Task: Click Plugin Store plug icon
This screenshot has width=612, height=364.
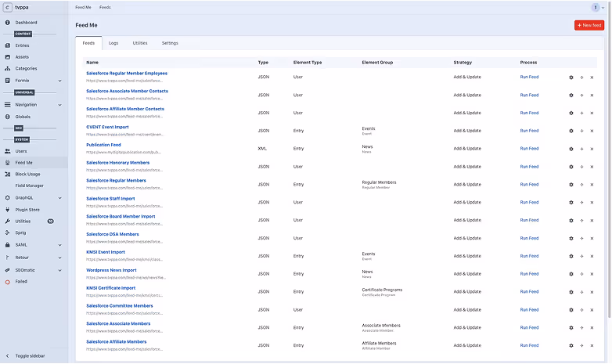Action: 7,210
